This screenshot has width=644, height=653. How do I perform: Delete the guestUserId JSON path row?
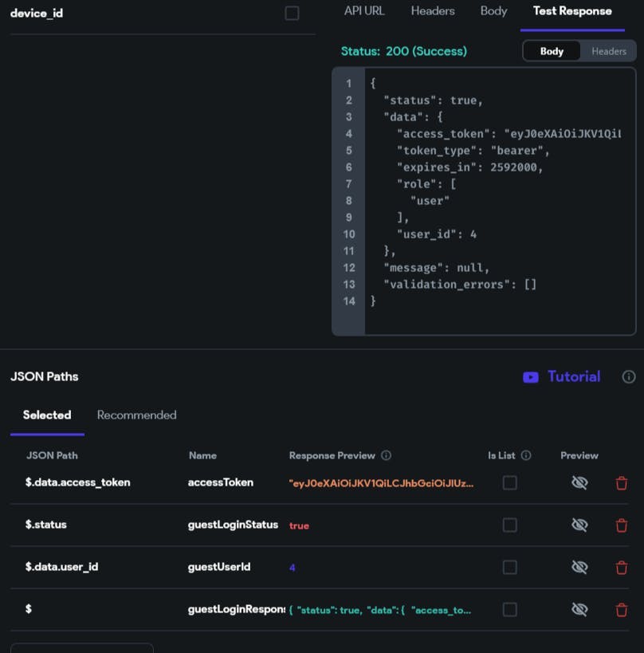622,568
